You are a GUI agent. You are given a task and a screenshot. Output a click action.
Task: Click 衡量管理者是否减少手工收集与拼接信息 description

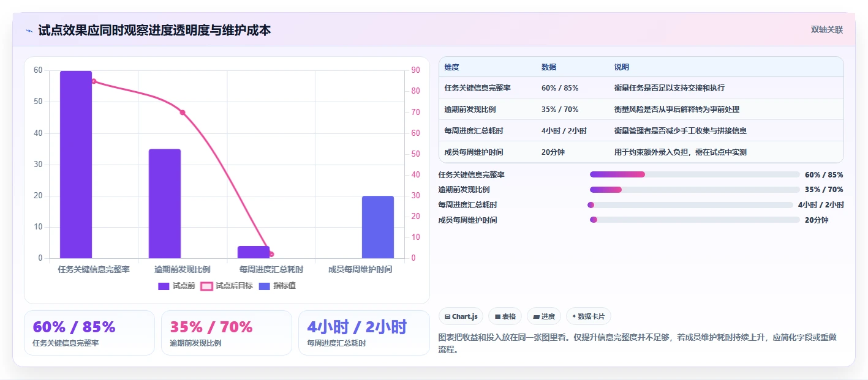click(681, 131)
